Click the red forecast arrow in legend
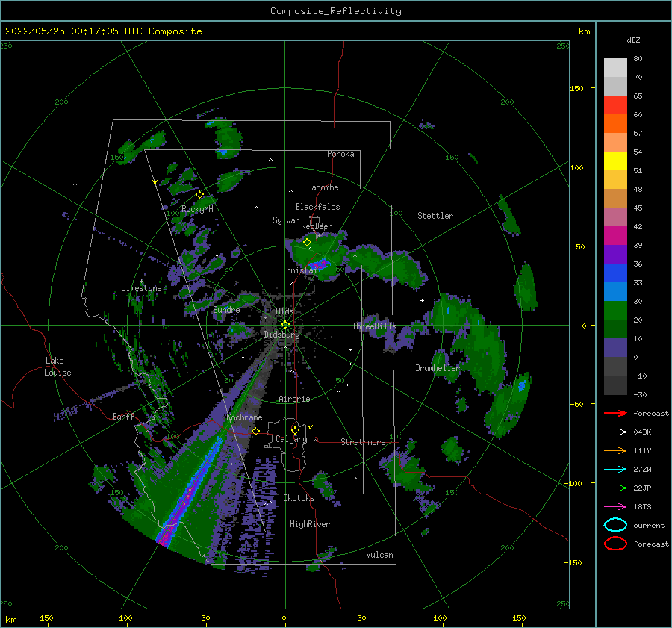672x628 pixels. coord(615,413)
